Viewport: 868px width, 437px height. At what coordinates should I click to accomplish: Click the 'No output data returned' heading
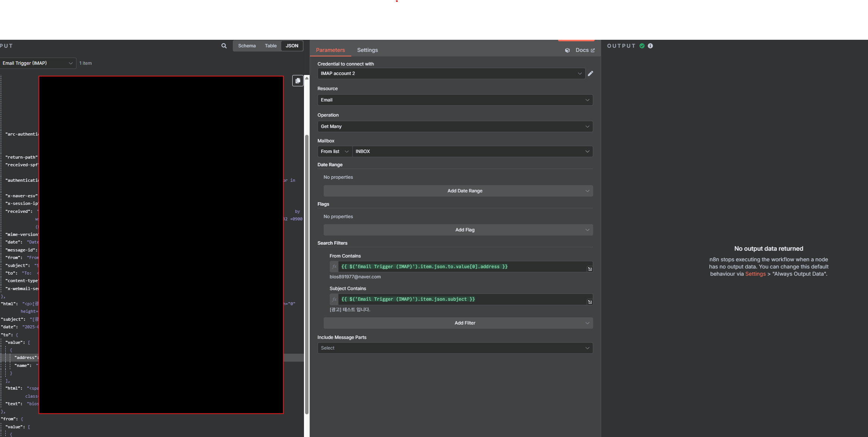coord(768,249)
